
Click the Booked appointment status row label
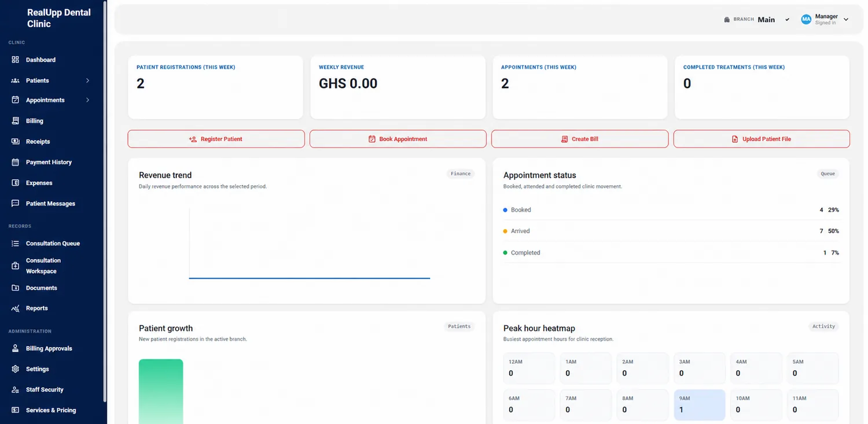(x=521, y=210)
